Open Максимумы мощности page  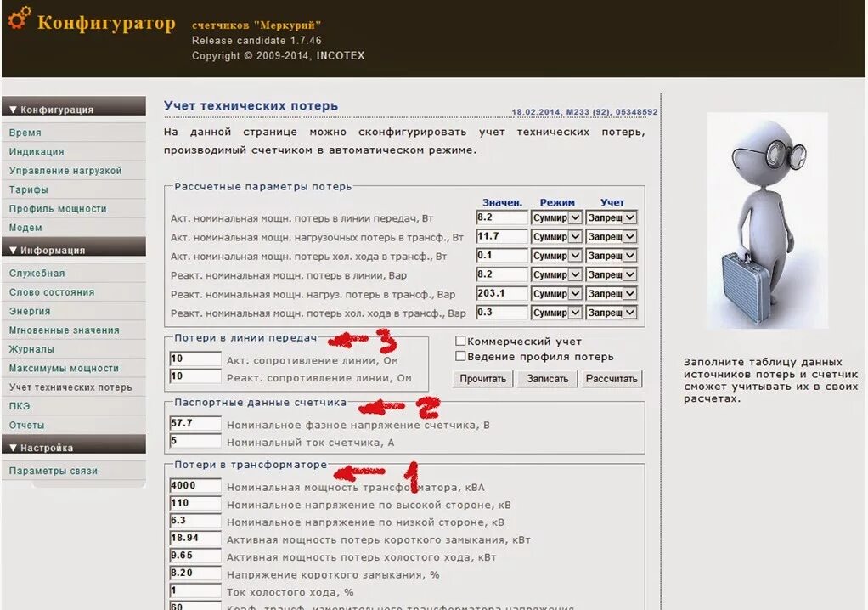pos(74,368)
